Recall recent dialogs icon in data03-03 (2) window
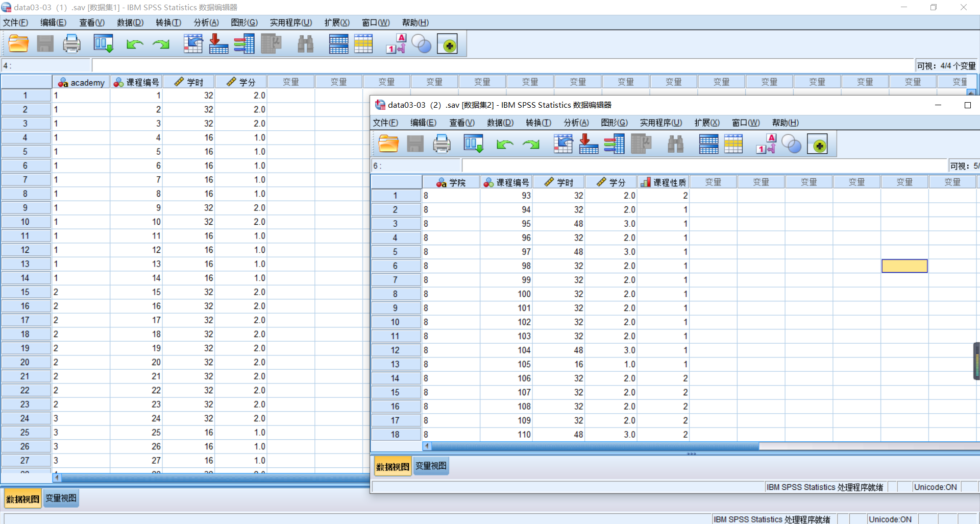The width and height of the screenshot is (980, 524). coord(473,144)
